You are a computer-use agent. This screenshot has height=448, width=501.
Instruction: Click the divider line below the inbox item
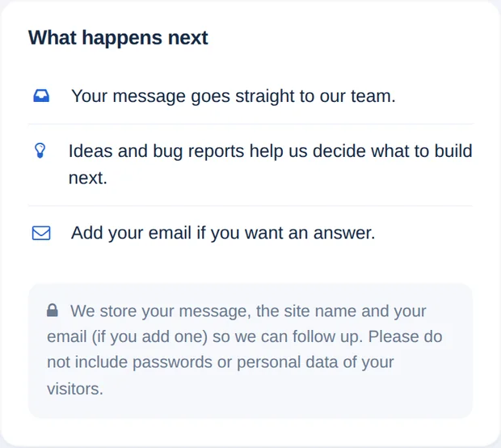tap(250, 124)
